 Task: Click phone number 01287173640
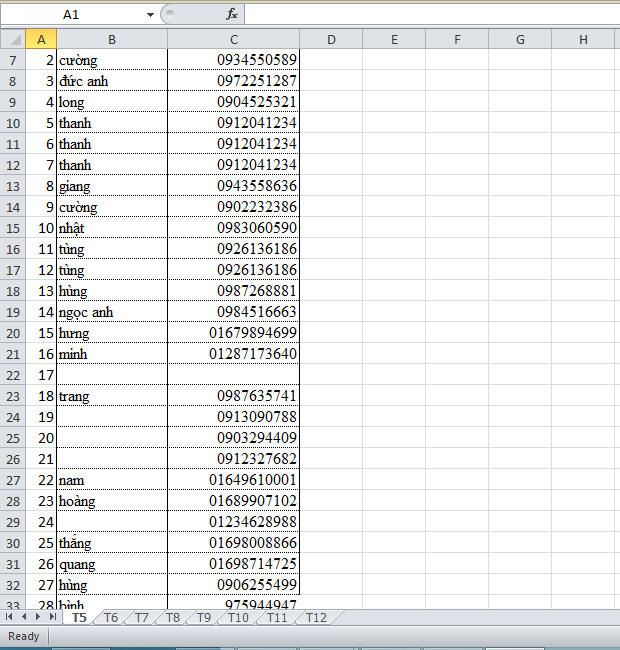tap(234, 354)
